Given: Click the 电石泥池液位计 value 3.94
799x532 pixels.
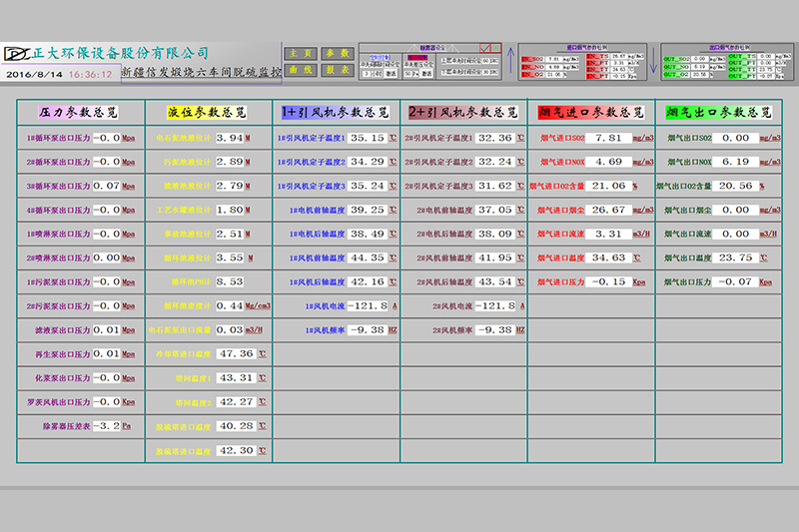Looking at the screenshot, I should click(230, 138).
